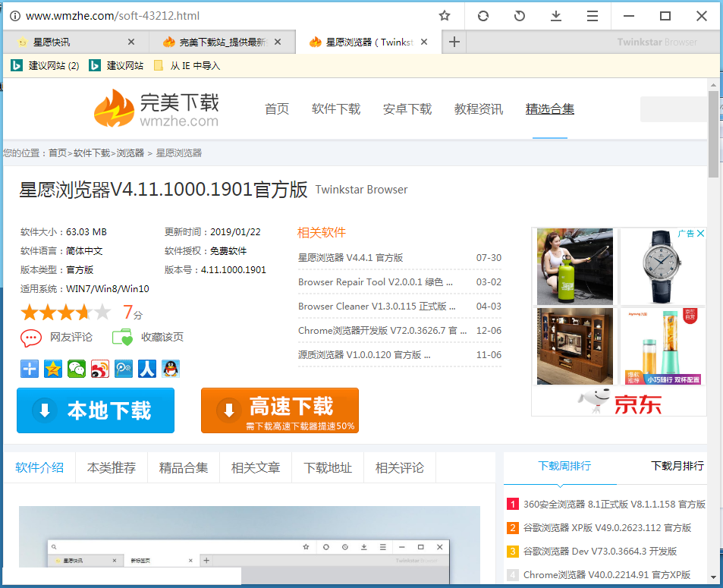Image resolution: width=723 pixels, height=588 pixels.
Task: Share via WeChat icon
Action: [x=77, y=369]
